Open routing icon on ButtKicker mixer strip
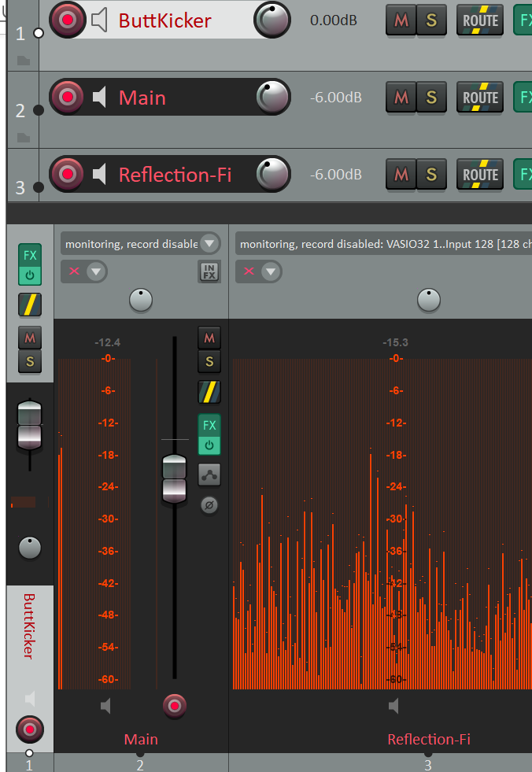The height and width of the screenshot is (772, 532). click(30, 305)
